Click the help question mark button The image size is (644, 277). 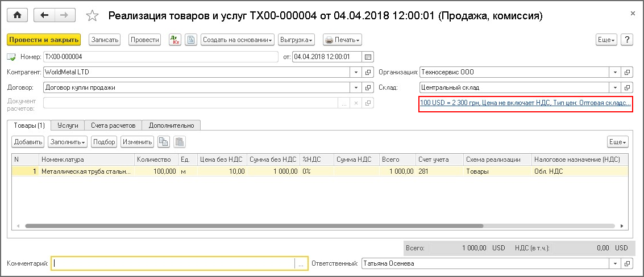pos(627,40)
